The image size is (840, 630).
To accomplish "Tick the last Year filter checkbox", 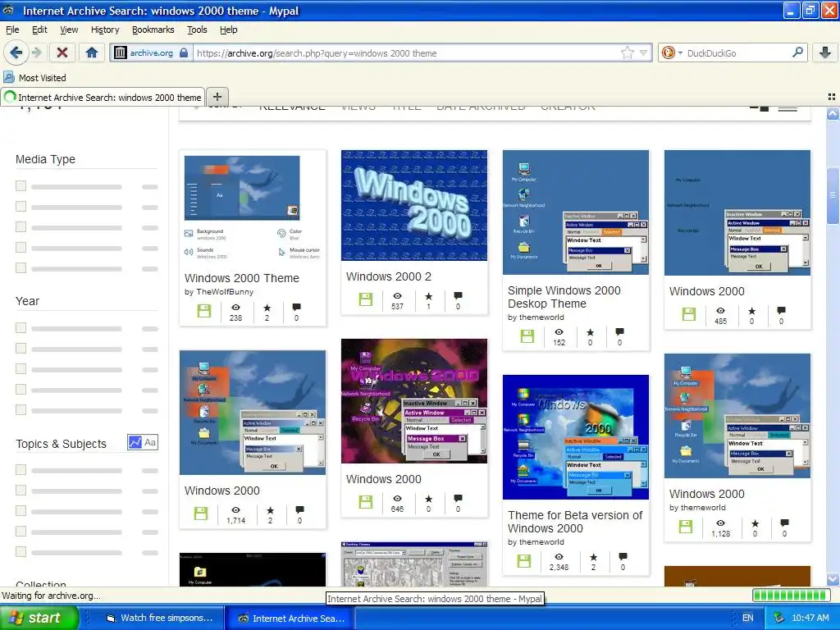I will [21, 410].
